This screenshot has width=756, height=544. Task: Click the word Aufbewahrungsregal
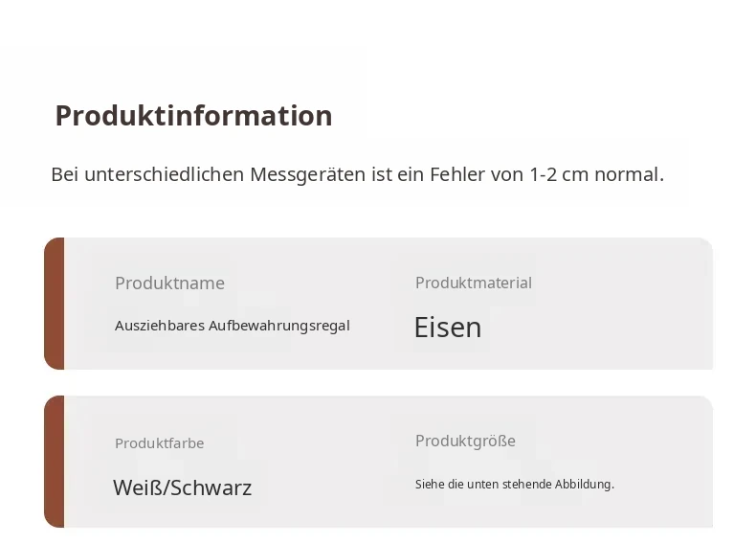pos(279,326)
